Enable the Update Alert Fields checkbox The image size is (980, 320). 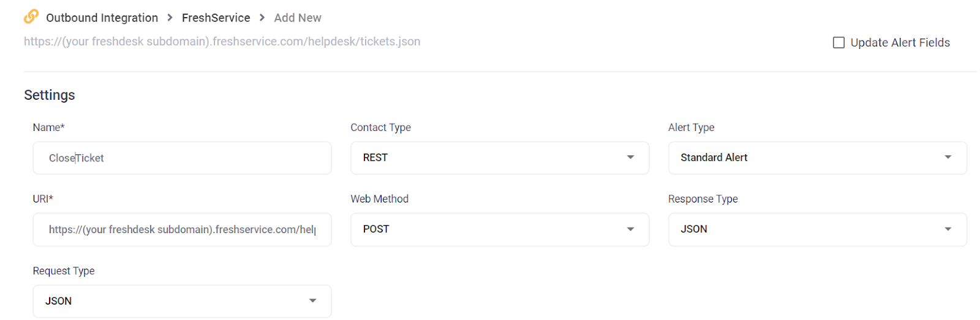[x=839, y=43]
